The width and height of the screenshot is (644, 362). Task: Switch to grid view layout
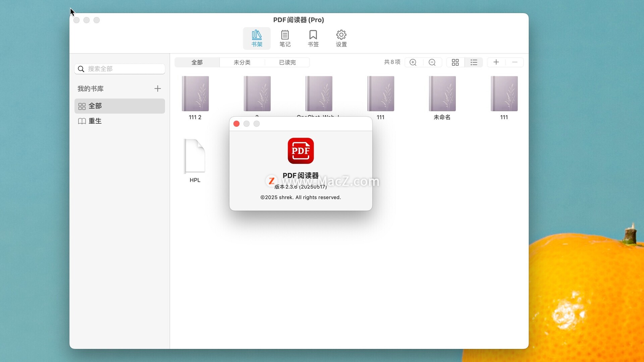point(455,62)
